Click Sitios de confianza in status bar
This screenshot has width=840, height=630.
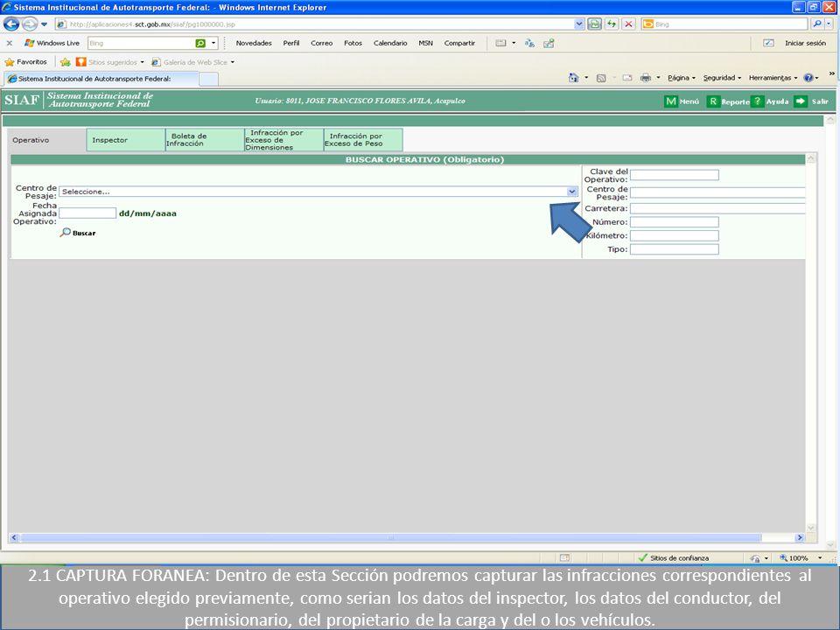click(x=674, y=557)
